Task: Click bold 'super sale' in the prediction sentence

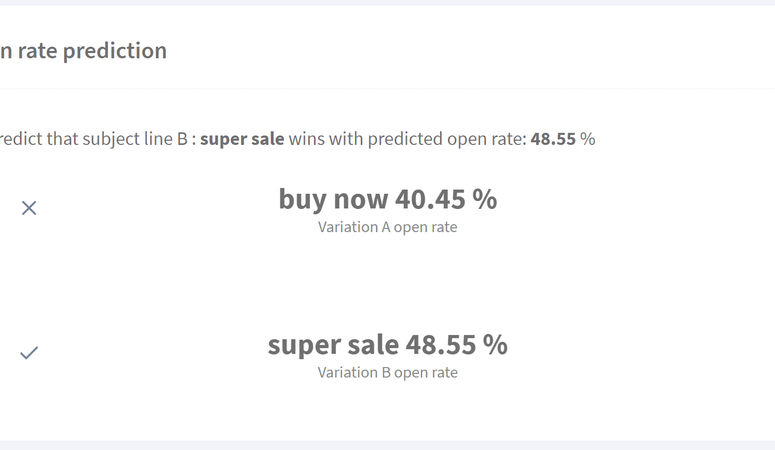Action: (242, 139)
